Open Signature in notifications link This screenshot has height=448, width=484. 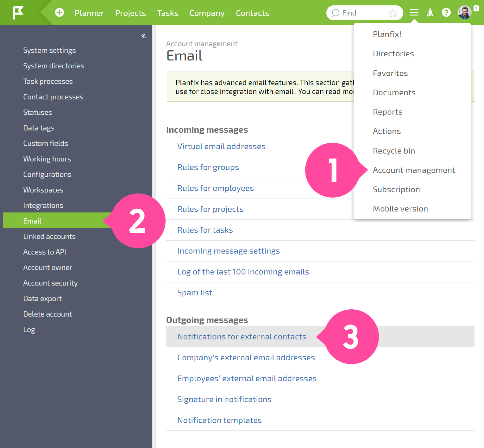[224, 399]
